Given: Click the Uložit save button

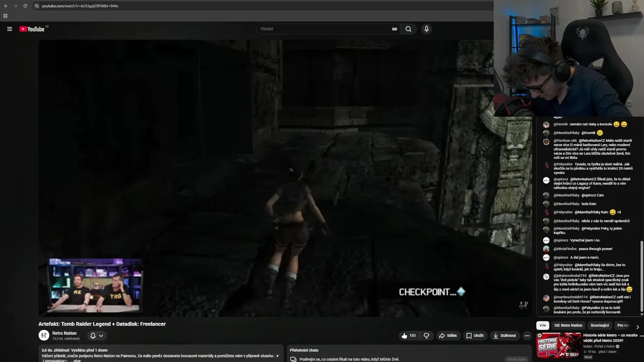Looking at the screenshot, I should pos(474,335).
